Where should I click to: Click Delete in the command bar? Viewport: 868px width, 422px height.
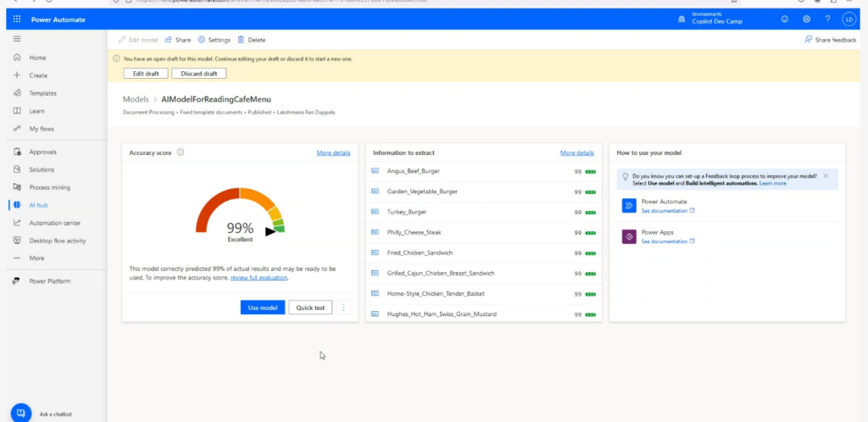[251, 40]
